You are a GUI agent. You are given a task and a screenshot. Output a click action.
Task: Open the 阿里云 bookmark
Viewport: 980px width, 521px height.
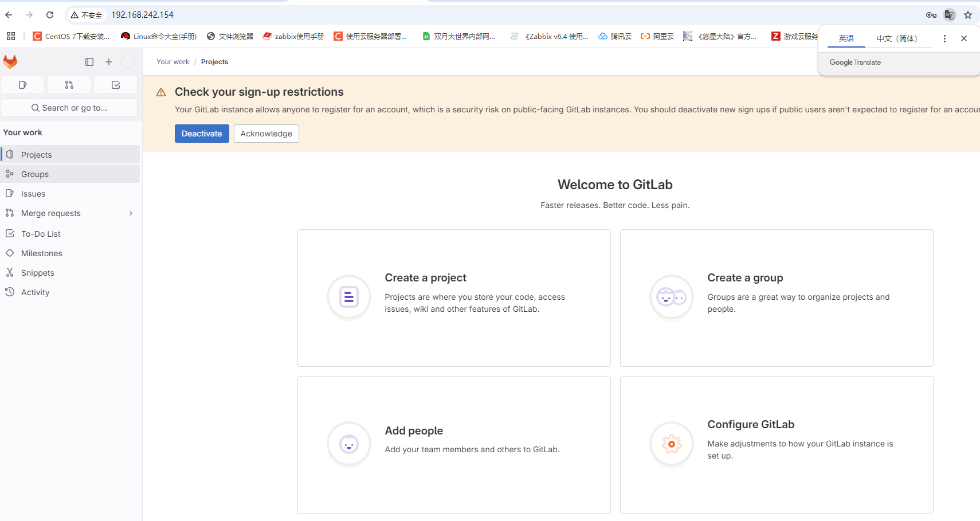point(657,36)
